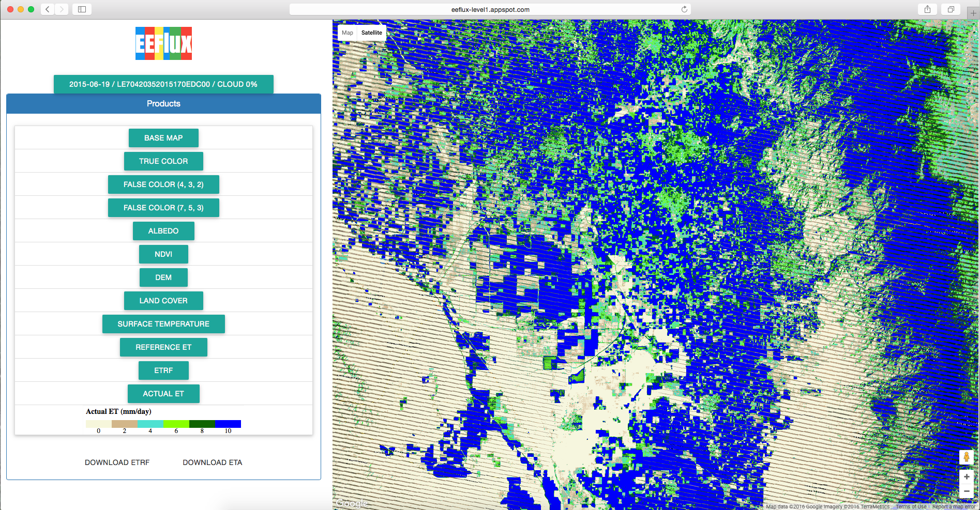Open the Safari share icon
The height and width of the screenshot is (510, 980).
[x=927, y=9]
